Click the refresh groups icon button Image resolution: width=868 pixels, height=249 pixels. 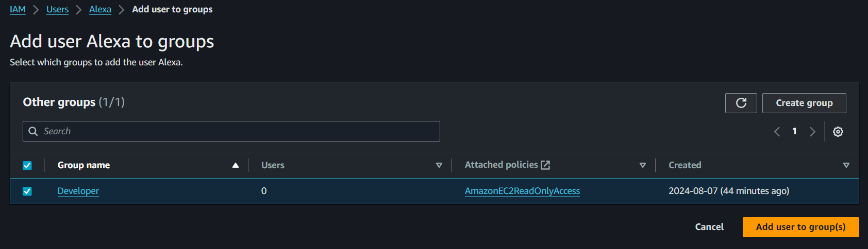[741, 103]
